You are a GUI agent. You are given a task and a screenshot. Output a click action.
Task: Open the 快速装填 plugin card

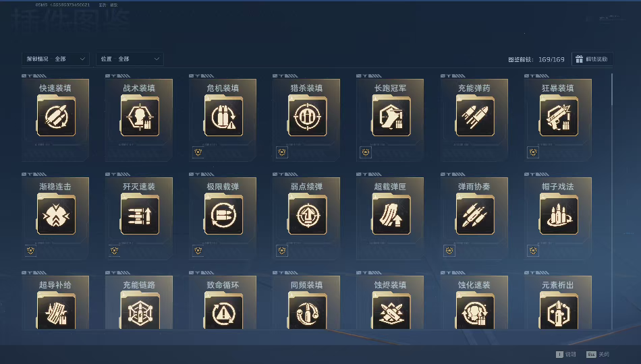(x=55, y=120)
